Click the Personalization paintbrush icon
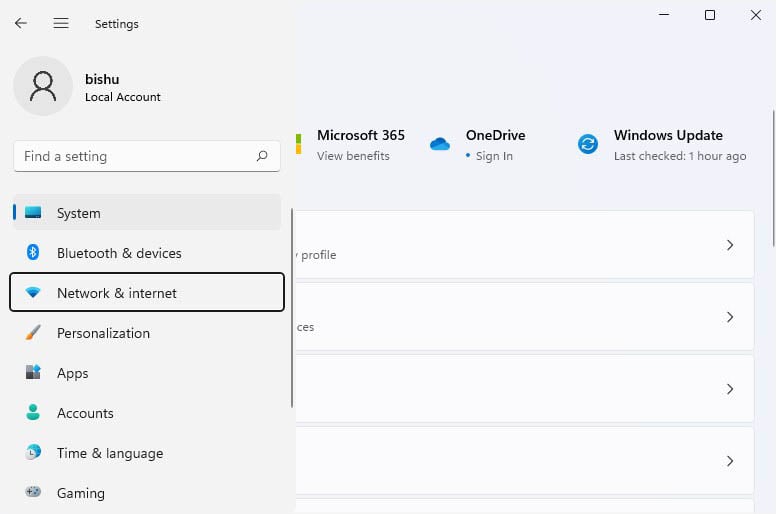Image resolution: width=776 pixels, height=514 pixels. coord(33,332)
